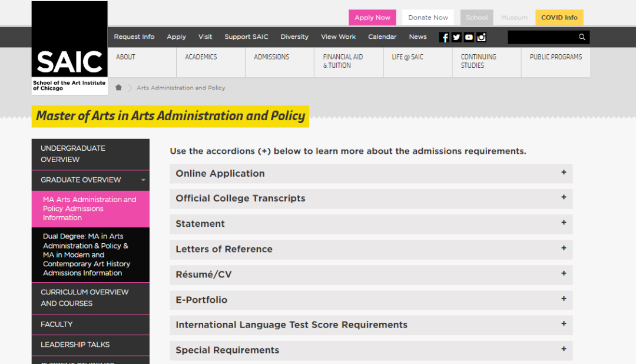
Task: Click the SAIC logo
Action: pos(69,48)
